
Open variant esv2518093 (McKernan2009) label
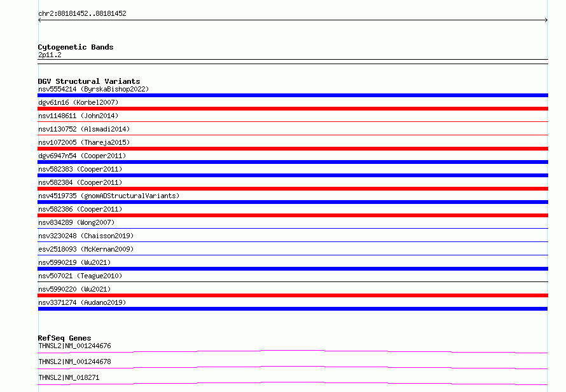click(x=86, y=249)
